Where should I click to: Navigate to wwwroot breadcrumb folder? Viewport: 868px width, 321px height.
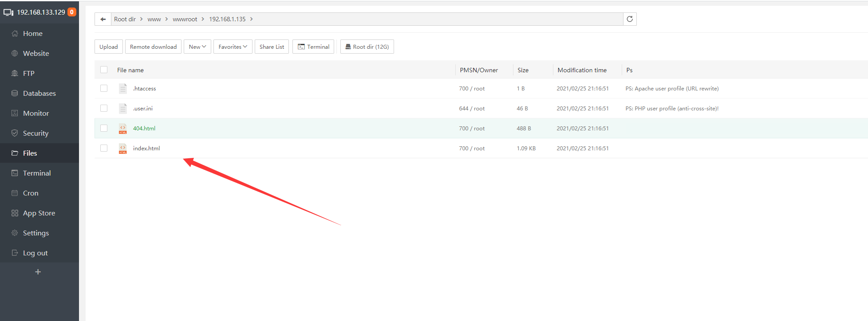185,19
